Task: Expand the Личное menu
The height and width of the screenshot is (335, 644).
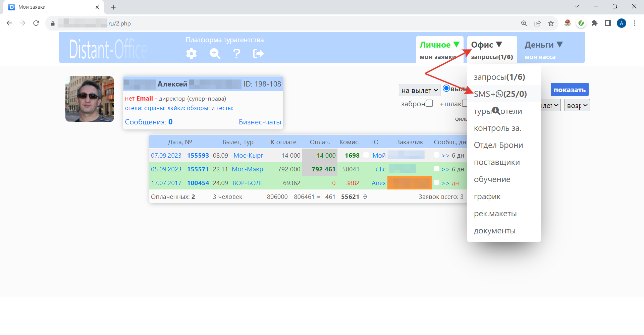Action: (439, 45)
